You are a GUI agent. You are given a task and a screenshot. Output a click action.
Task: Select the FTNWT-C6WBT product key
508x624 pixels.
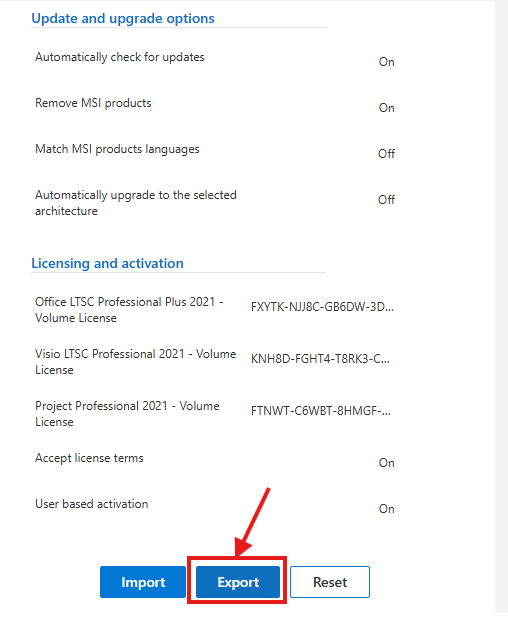click(321, 411)
